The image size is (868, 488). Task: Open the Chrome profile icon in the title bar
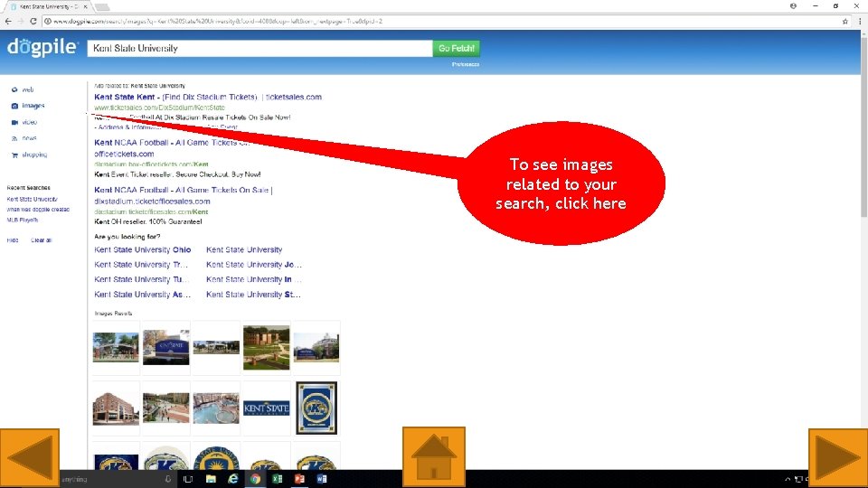point(793,6)
